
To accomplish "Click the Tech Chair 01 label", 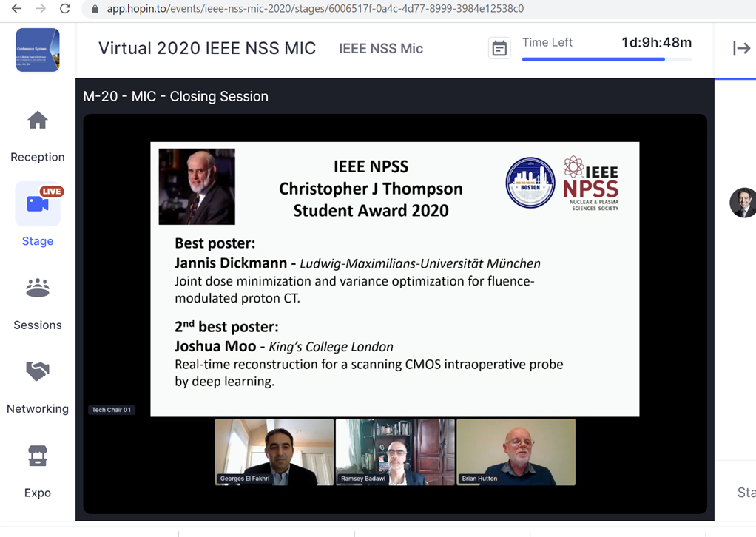I will point(112,410).
